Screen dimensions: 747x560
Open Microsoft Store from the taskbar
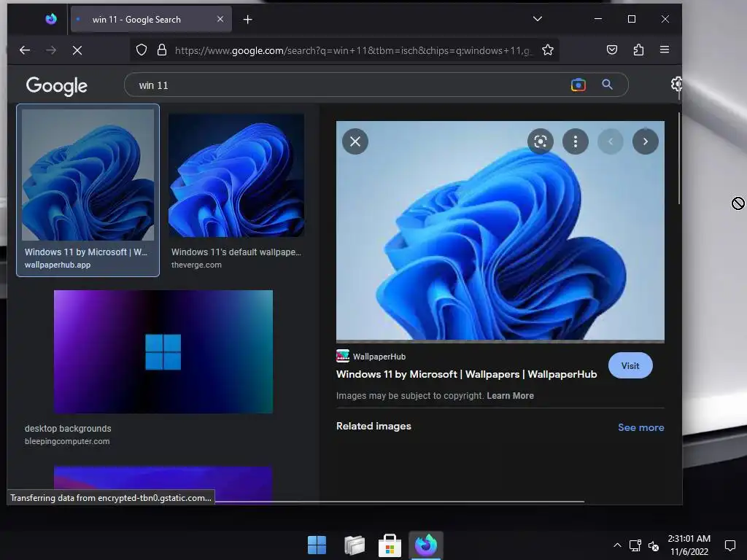[390, 545]
